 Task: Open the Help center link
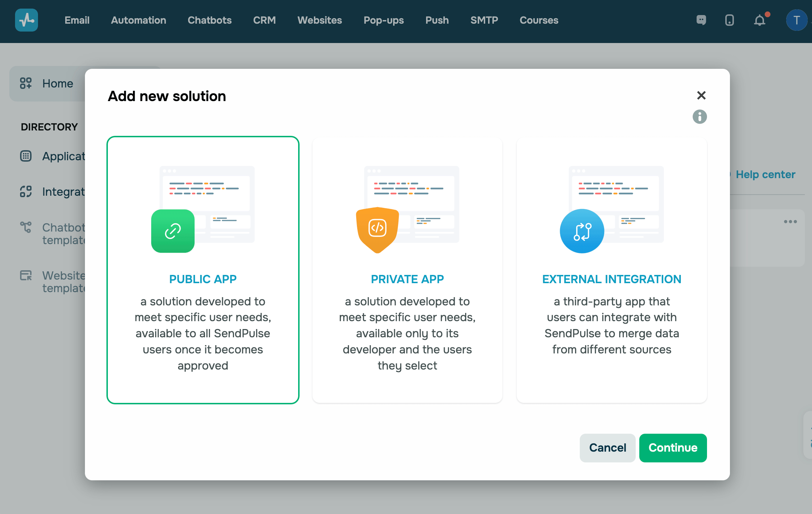pos(765,175)
